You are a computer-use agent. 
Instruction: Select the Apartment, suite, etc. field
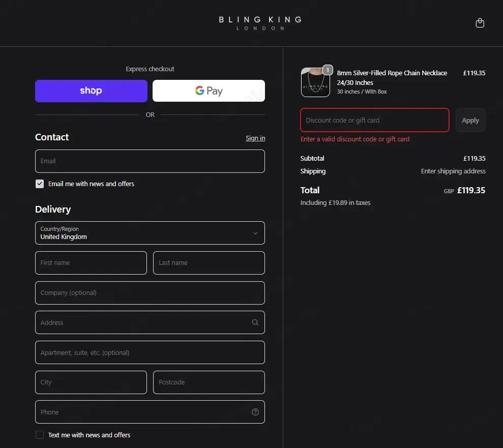pyautogui.click(x=150, y=352)
